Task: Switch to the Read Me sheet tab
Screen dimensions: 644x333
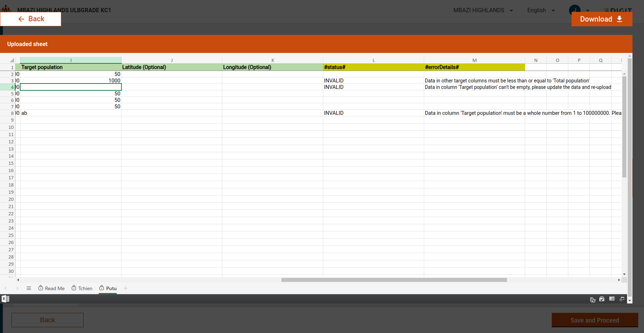Action: pos(52,288)
